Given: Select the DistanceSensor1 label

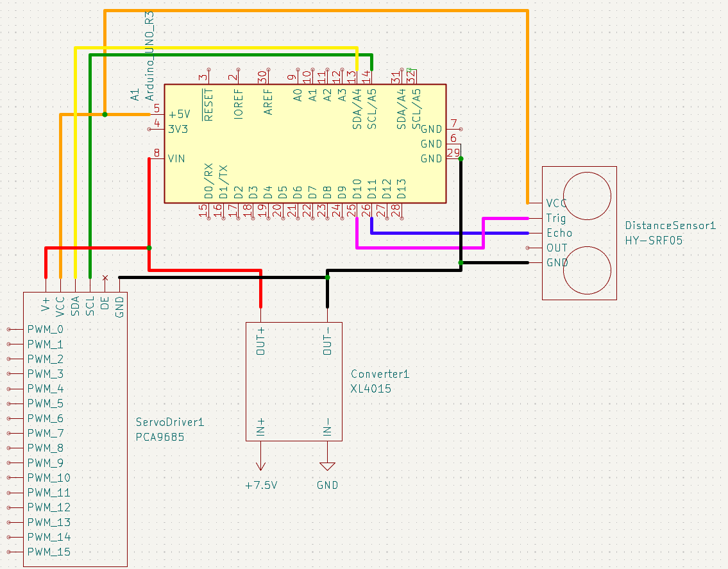Looking at the screenshot, I should (670, 226).
